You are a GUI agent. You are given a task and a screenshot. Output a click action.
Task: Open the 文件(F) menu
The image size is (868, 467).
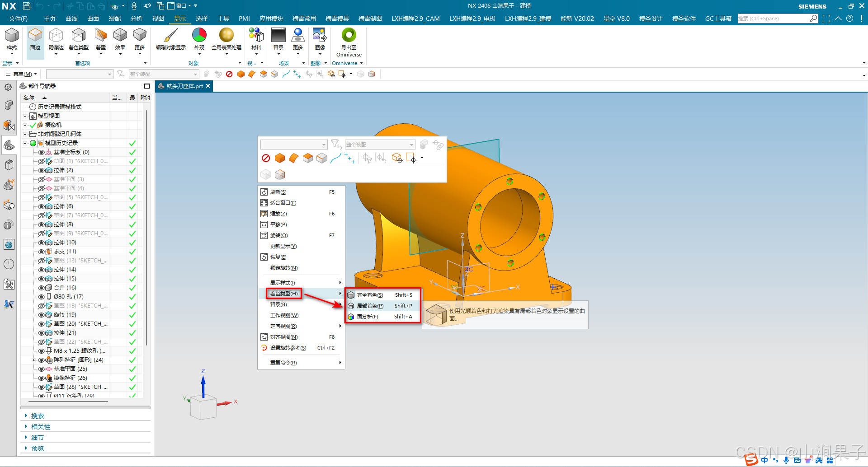pyautogui.click(x=18, y=19)
